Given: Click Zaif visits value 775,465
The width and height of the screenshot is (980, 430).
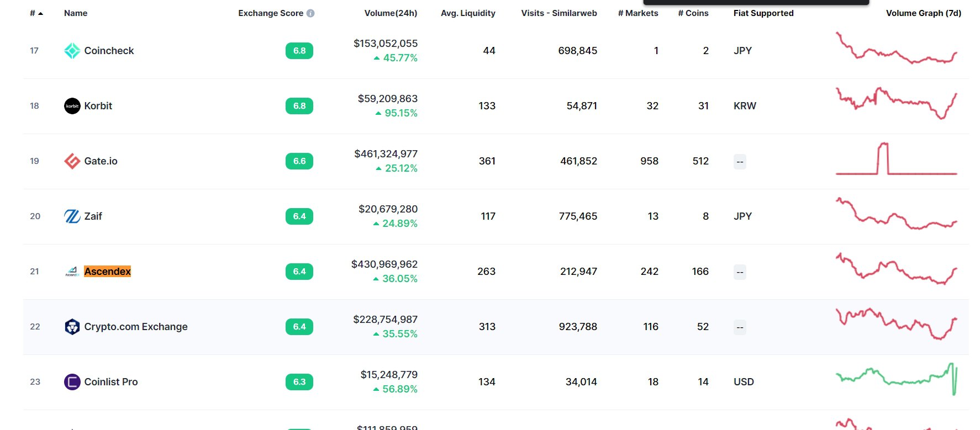Looking at the screenshot, I should (578, 216).
